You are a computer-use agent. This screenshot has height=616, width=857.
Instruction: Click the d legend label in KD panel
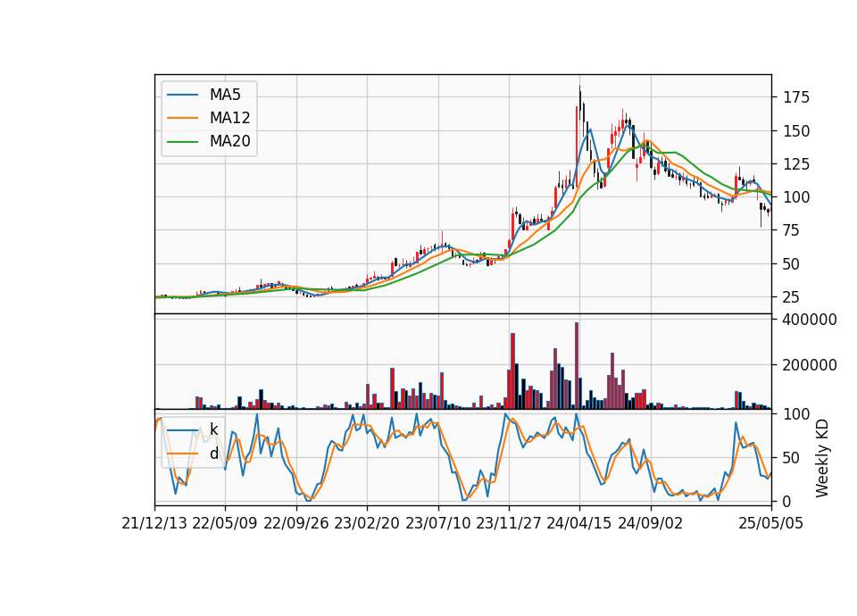coord(213,454)
